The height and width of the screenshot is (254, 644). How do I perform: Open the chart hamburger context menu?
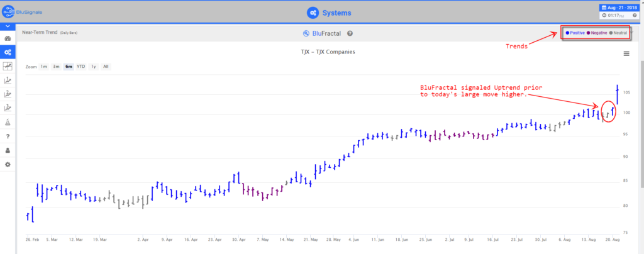(626, 53)
